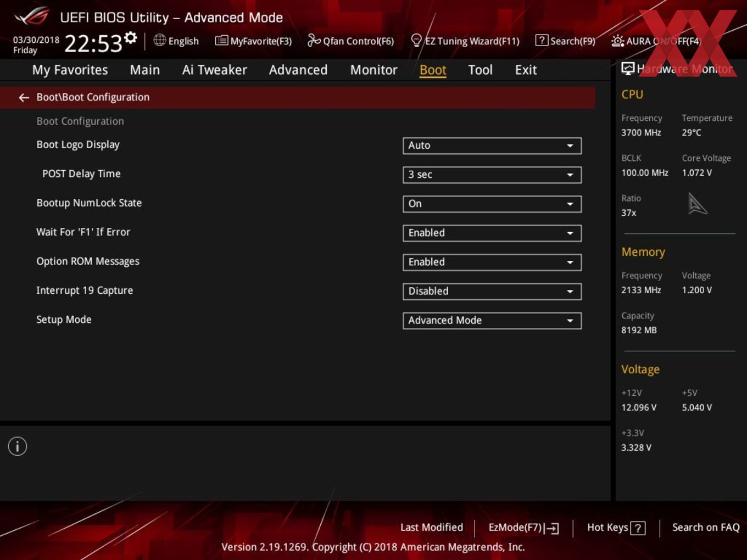Click the Version 2.19.1269 copyright text
The image size is (747, 560).
point(373,547)
